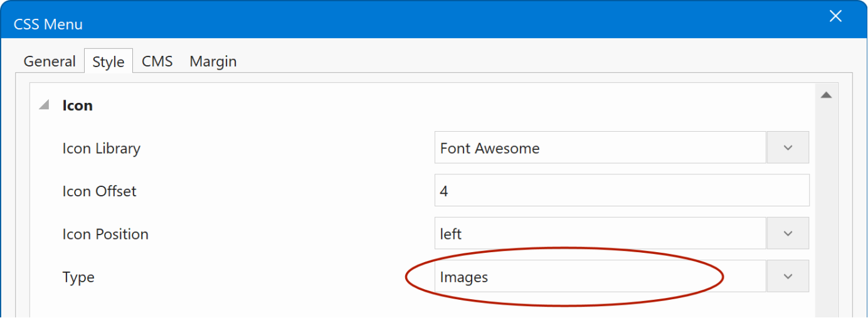Screen dimensions: 868x318
Task: Expand the Type dropdown arrow
Action: point(788,277)
